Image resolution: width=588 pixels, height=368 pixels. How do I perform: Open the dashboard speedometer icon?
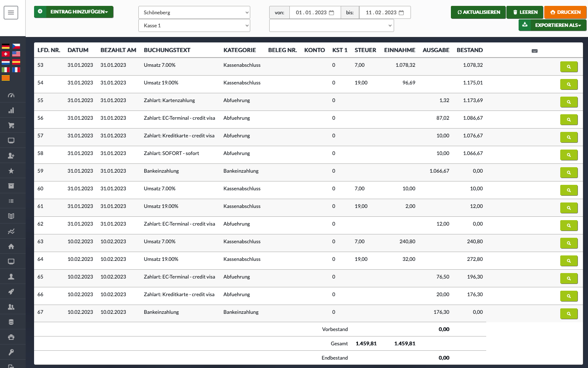(x=11, y=95)
